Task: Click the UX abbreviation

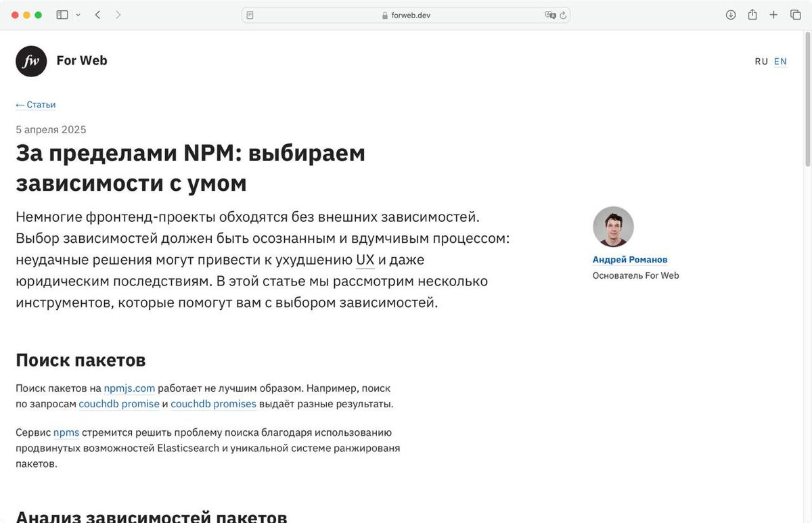Action: (x=365, y=260)
